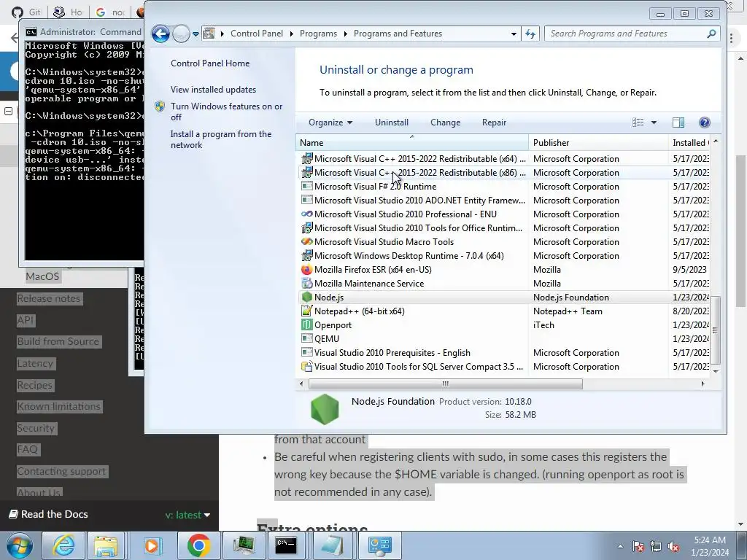The image size is (747, 560).
Task: Select Visual Studio 2010 Tools for Office Runtime entry
Action: pos(418,228)
